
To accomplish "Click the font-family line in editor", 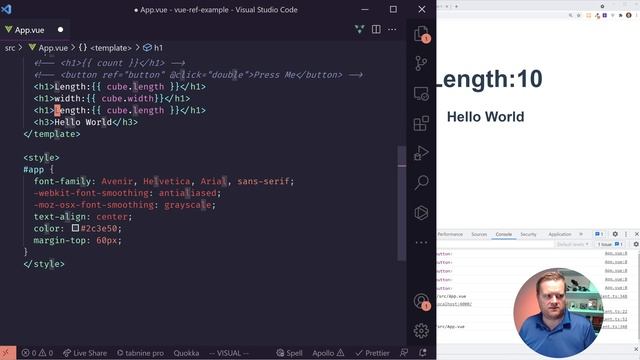I will [x=164, y=181].
